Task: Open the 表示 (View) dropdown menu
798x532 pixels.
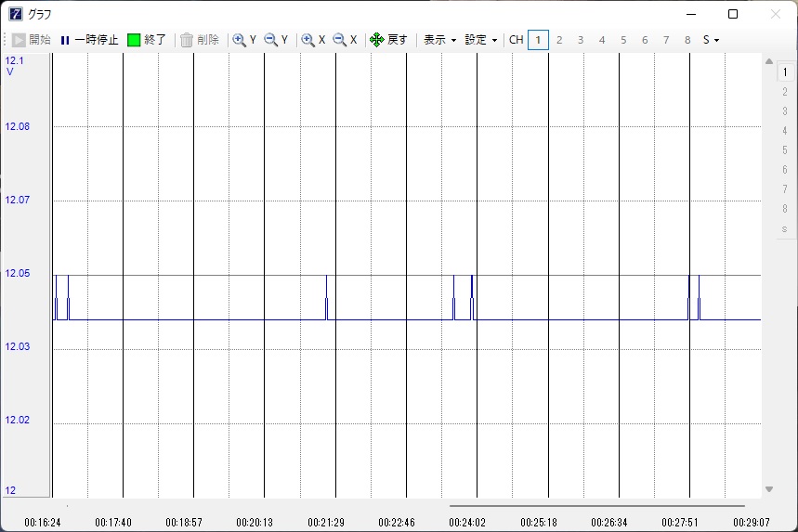Action: tap(439, 40)
